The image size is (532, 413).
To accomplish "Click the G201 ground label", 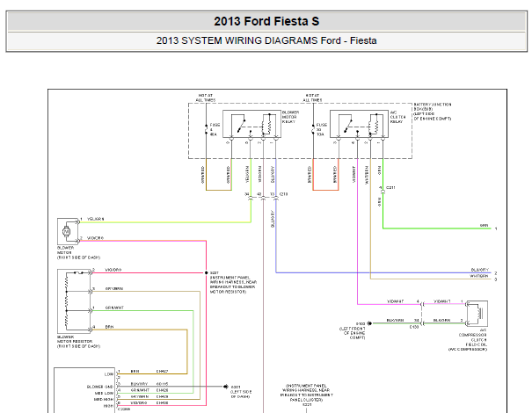I will 241,392.
